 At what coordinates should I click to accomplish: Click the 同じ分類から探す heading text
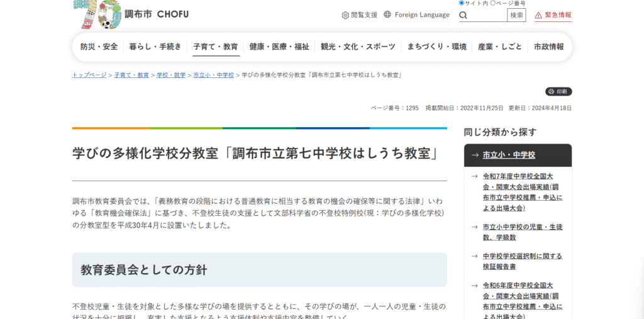[x=500, y=132]
